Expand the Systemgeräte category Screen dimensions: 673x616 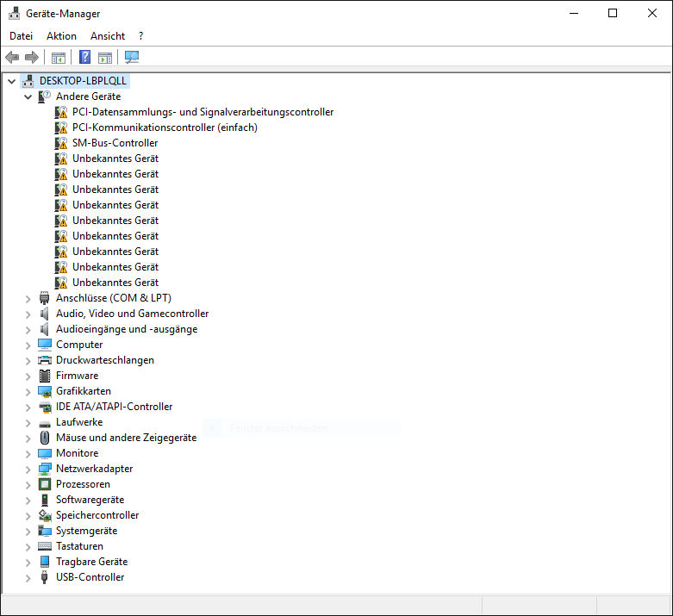[x=28, y=532]
